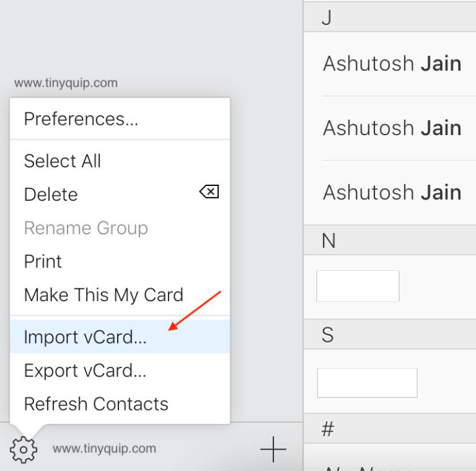Click the greyed Rename Group entry
476x471 pixels.
click(86, 228)
